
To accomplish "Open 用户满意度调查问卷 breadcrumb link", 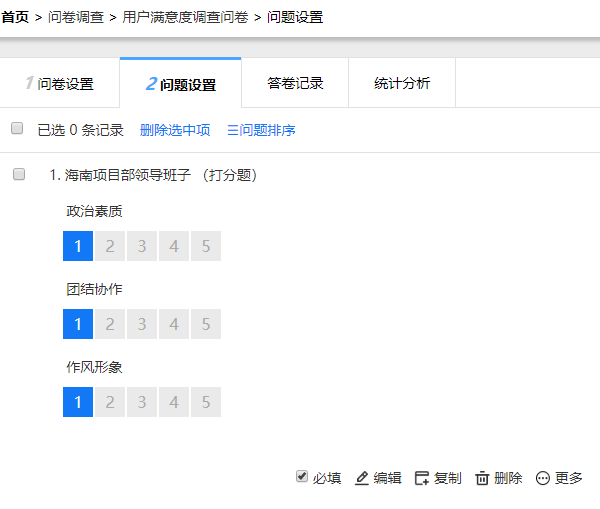I will [185, 17].
